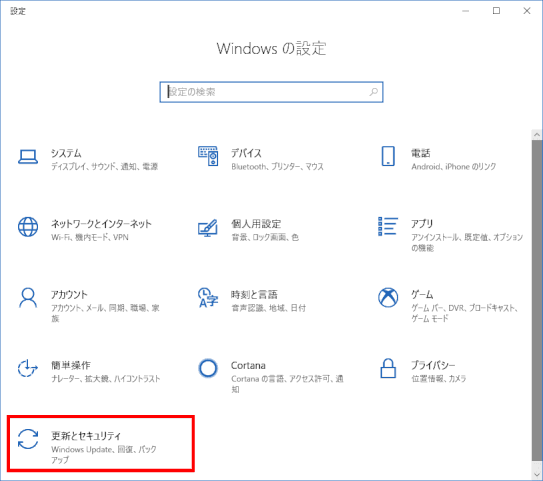Click the 時刻と言語 clock icon
Image resolution: width=543 pixels, height=481 pixels.
click(x=208, y=297)
